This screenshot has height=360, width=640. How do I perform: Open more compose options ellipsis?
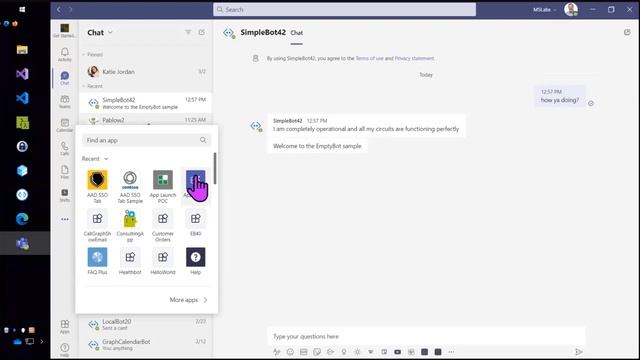[451, 352]
